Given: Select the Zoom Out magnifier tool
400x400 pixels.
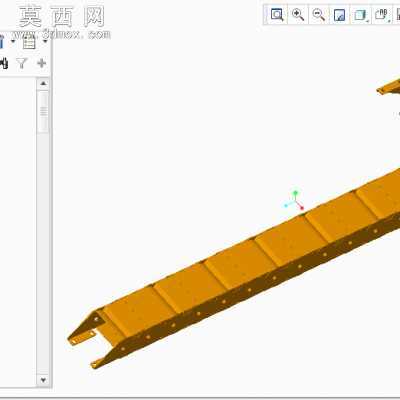Looking at the screenshot, I should 318,15.
